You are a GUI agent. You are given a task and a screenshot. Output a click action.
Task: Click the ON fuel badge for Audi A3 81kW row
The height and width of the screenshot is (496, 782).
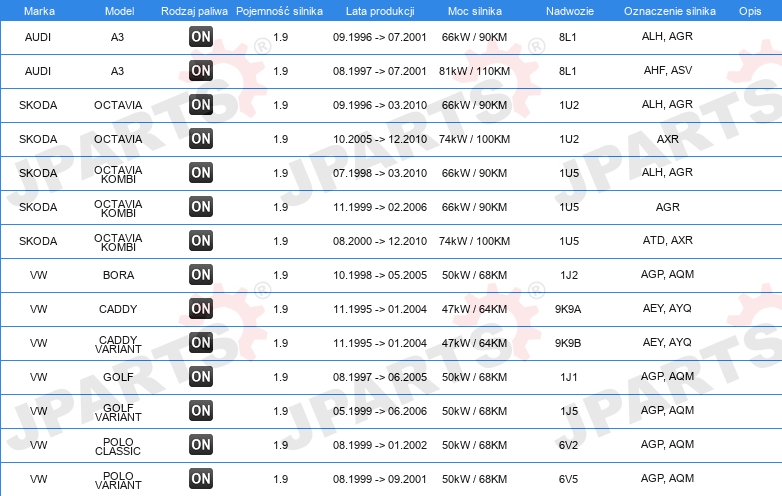pyautogui.click(x=201, y=71)
